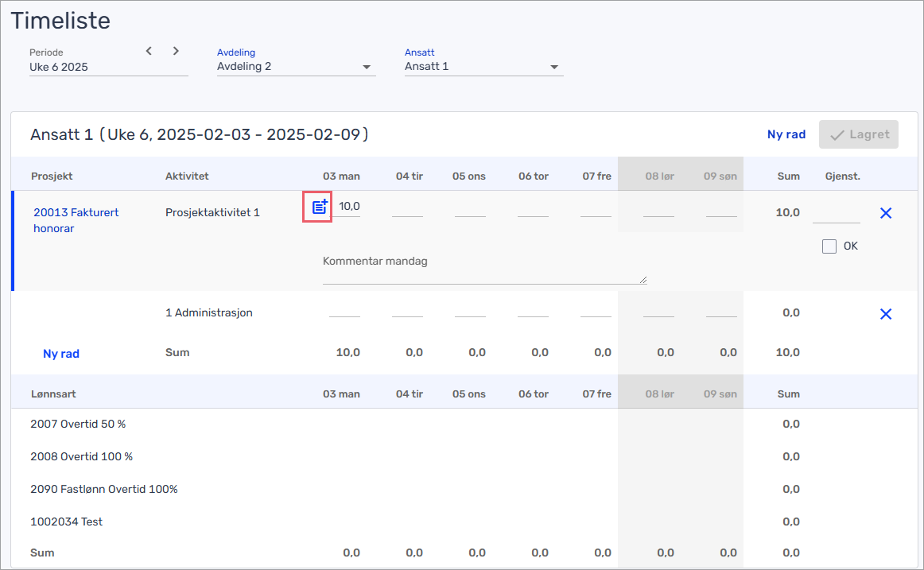The height and width of the screenshot is (570, 924).
Task: Advance to the next period week
Action: tap(176, 51)
